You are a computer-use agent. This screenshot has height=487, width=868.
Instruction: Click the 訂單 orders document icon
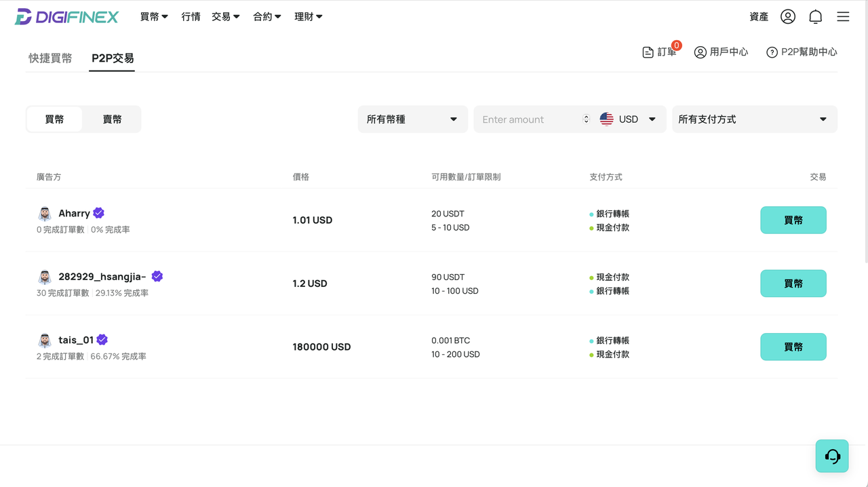point(648,52)
